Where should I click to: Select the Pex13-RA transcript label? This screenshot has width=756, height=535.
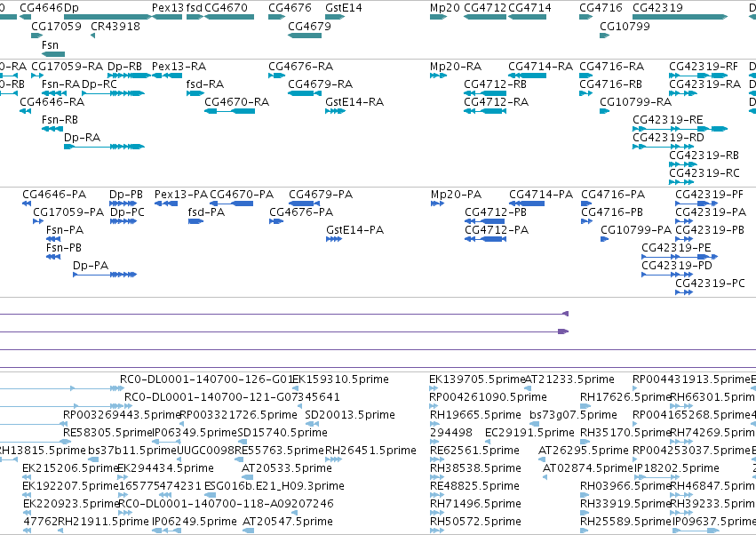[x=179, y=67]
